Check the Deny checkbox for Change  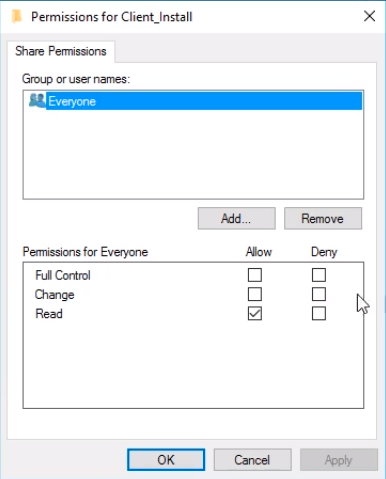pos(319,294)
